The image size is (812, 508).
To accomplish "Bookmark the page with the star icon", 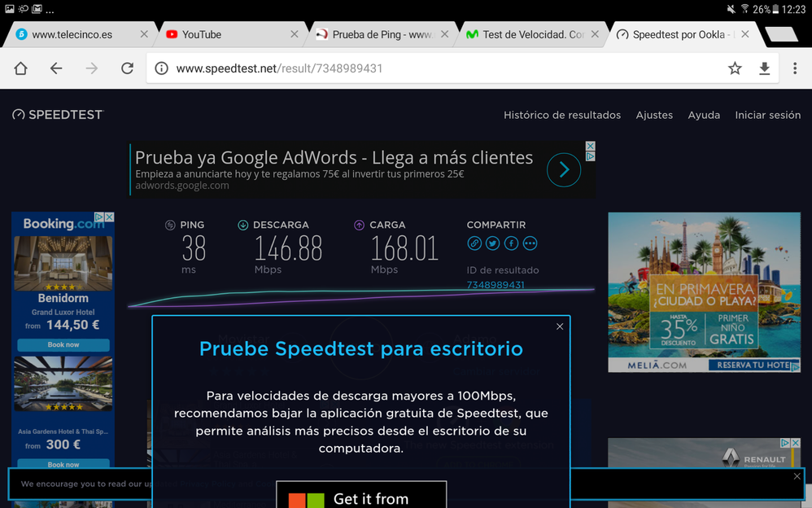I will pos(735,68).
